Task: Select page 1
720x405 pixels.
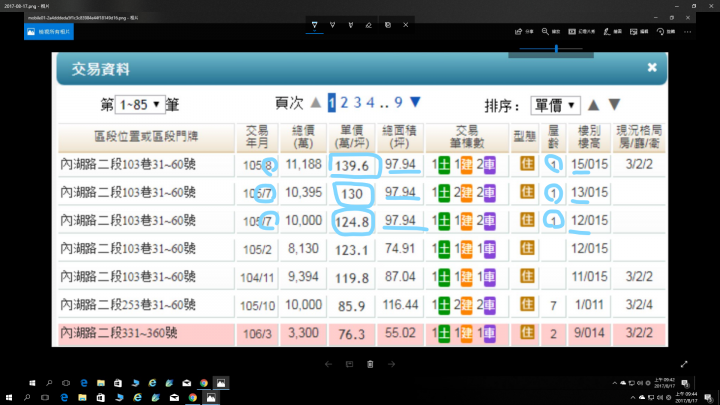Action: [332, 102]
